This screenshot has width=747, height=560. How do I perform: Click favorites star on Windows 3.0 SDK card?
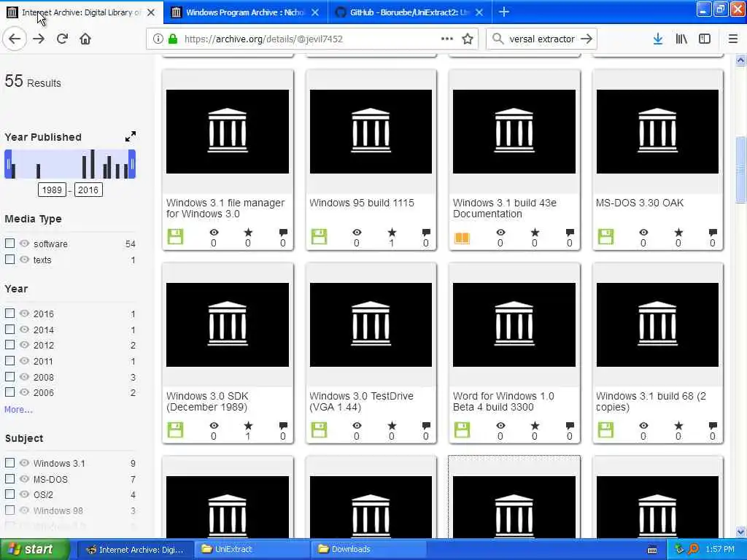pos(248,426)
